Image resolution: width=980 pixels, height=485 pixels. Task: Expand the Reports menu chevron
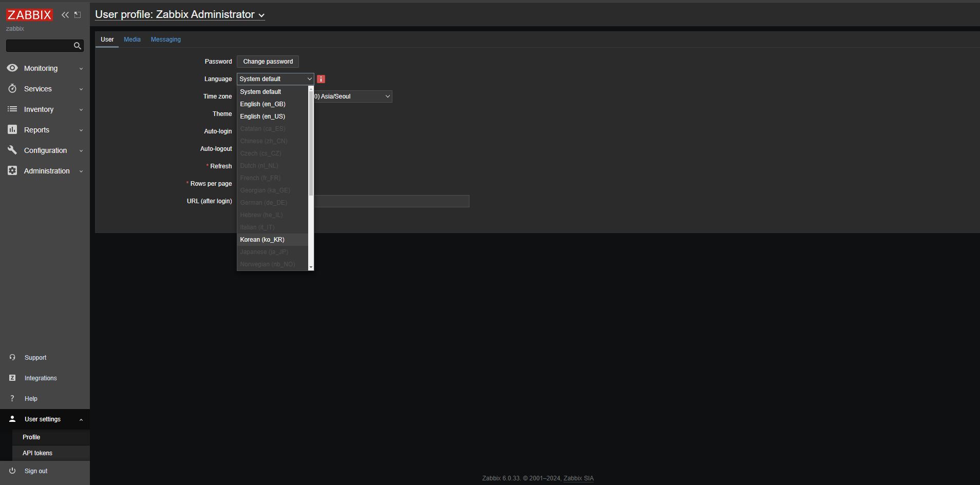pos(81,130)
